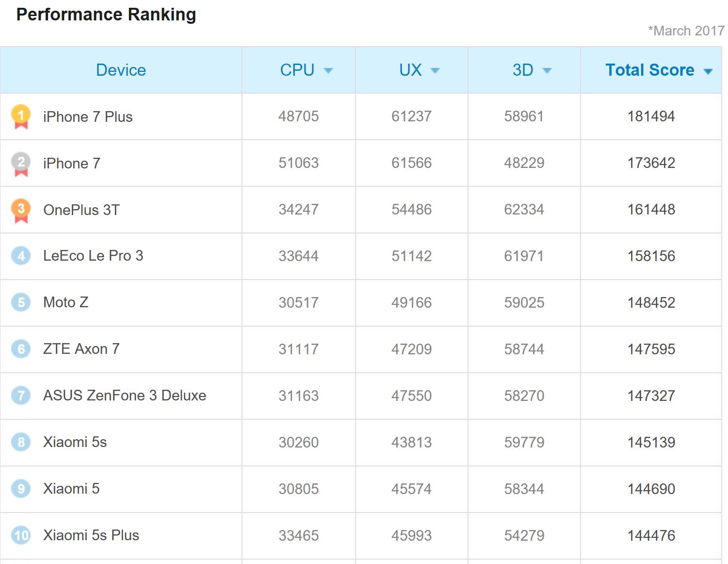
Task: Select the total score 173642
Action: [651, 163]
